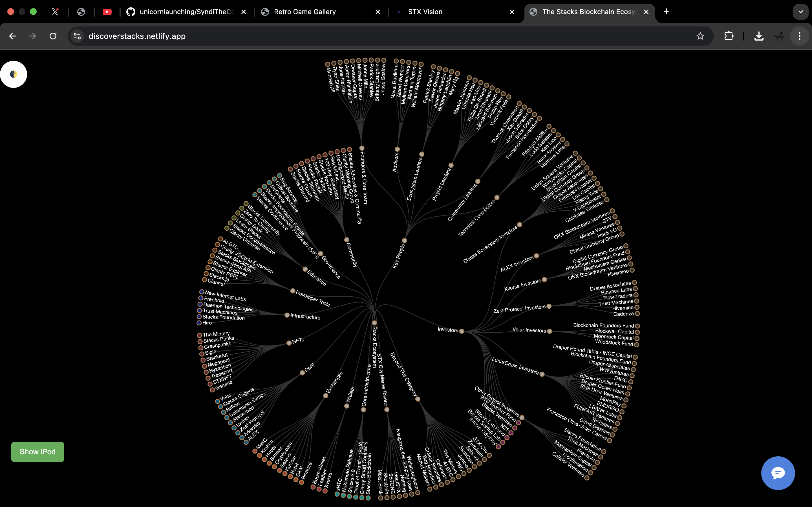Open the tab search chevron
812x507 pixels.
coord(801,11)
